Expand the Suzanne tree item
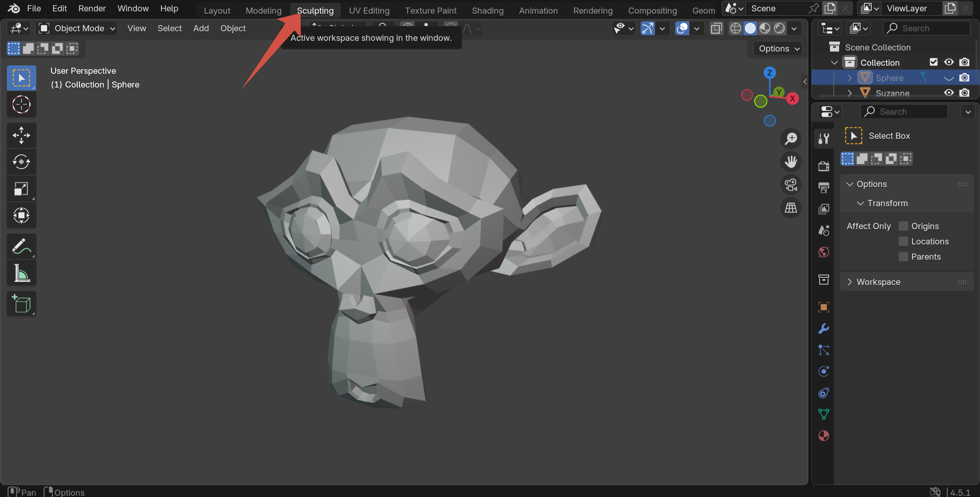 click(849, 93)
